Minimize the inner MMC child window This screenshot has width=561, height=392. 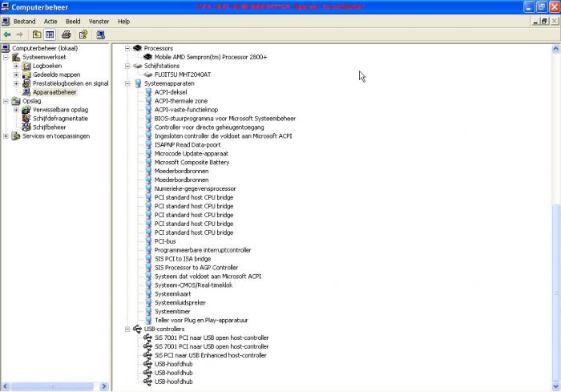tap(535, 22)
